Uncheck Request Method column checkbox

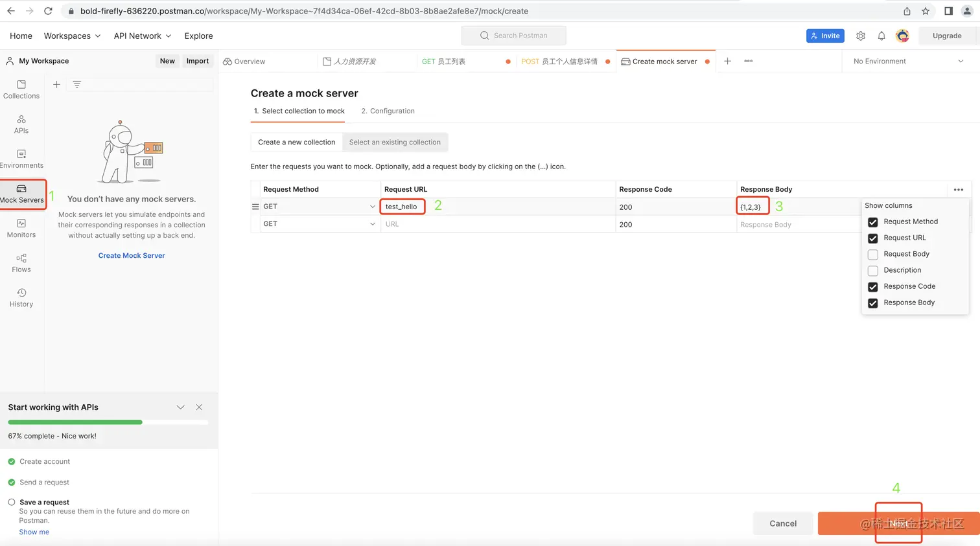(x=873, y=222)
